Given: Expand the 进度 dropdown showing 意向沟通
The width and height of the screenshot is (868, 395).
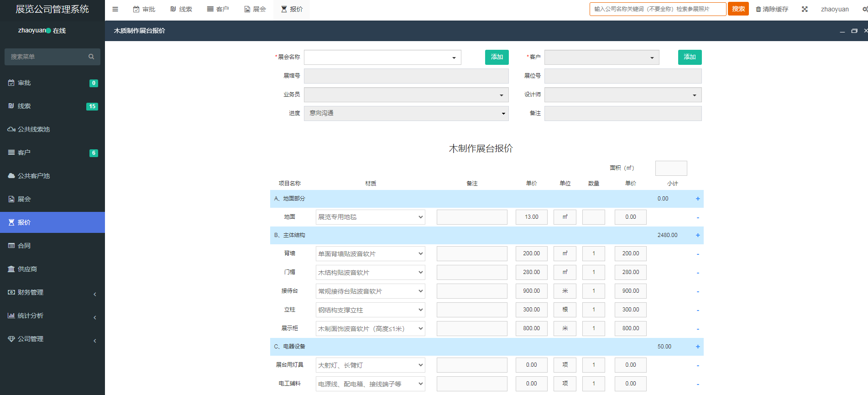Looking at the screenshot, I should point(406,113).
